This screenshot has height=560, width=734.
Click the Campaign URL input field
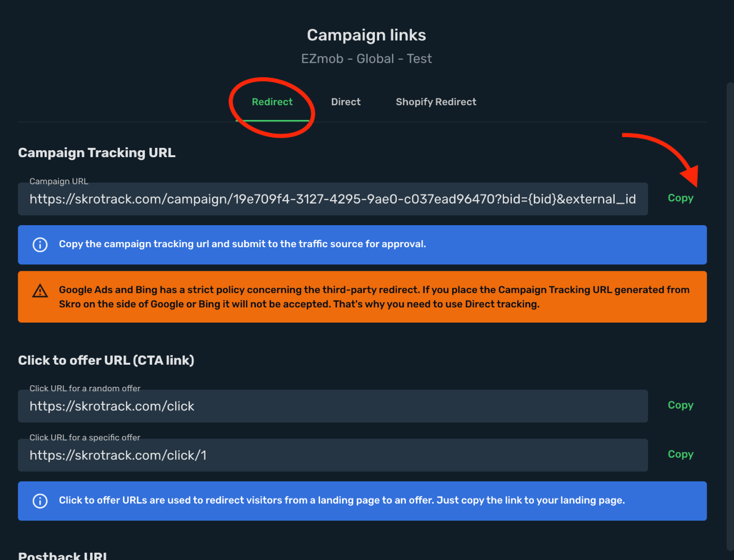(333, 199)
